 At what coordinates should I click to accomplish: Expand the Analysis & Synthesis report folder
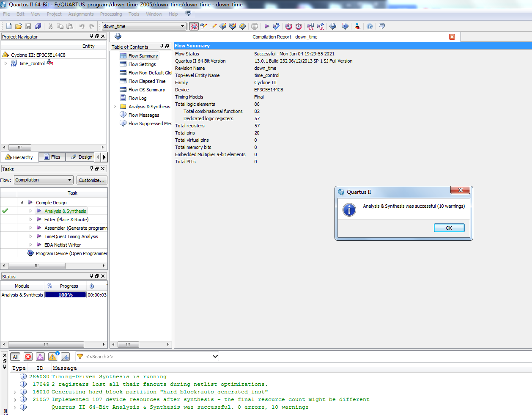click(115, 107)
